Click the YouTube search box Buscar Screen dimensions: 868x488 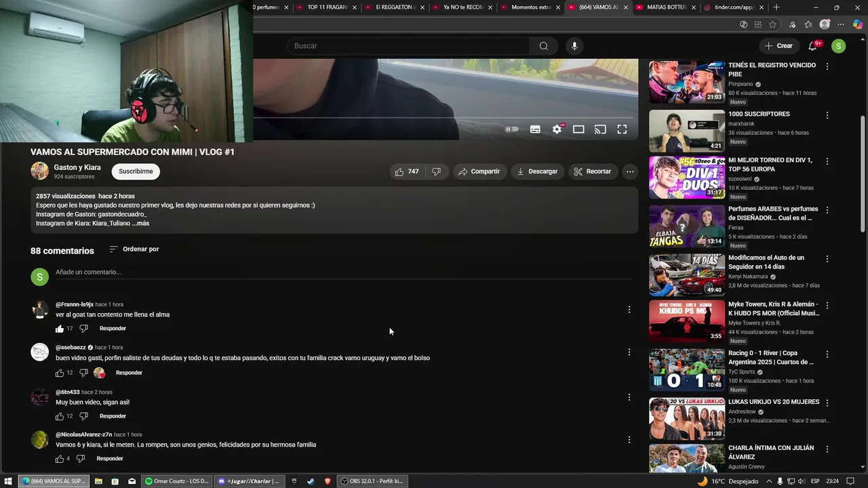pyautogui.click(x=409, y=45)
